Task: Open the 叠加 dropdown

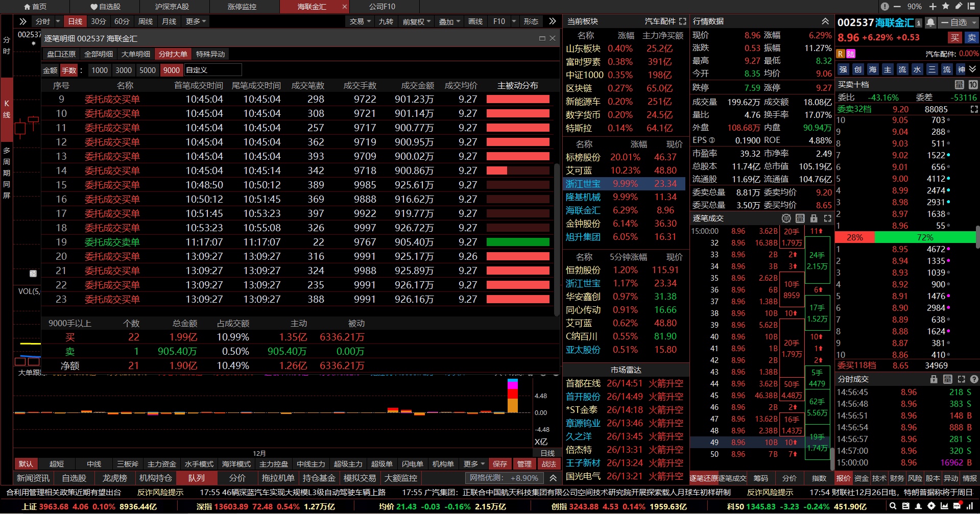Action: pyautogui.click(x=449, y=21)
